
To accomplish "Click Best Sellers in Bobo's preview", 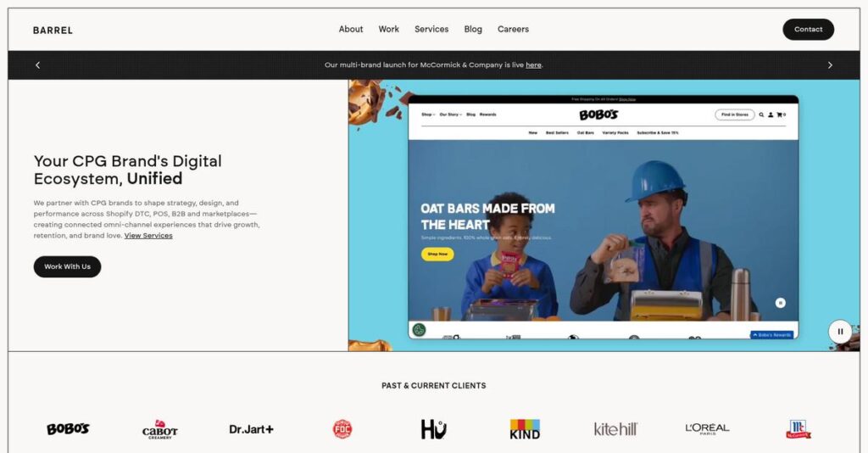I will (557, 133).
